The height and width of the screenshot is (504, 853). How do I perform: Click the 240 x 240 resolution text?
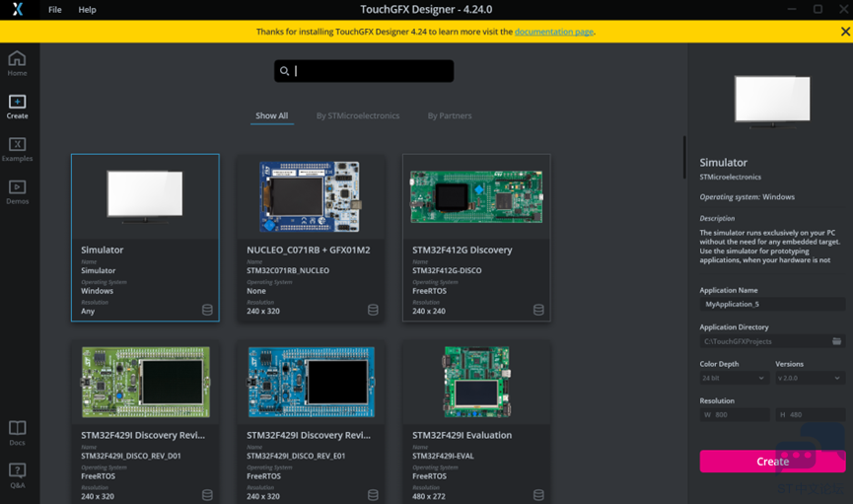point(429,312)
